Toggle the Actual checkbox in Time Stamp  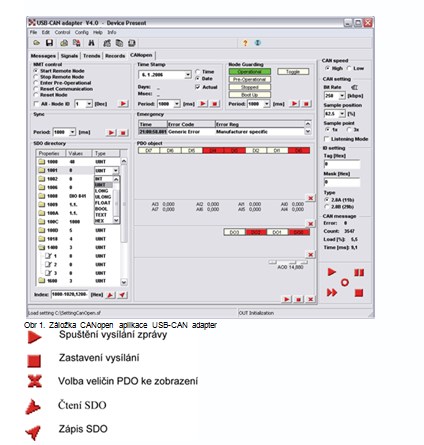click(x=198, y=87)
